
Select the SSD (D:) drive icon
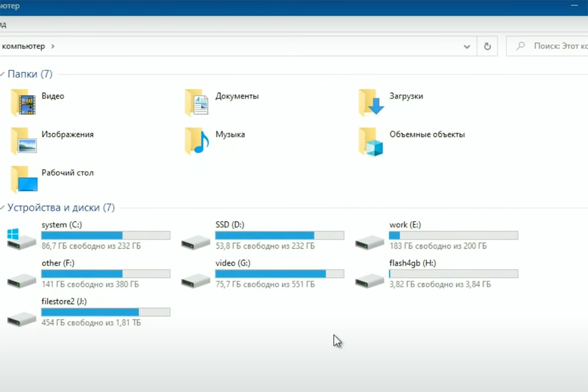pos(196,242)
